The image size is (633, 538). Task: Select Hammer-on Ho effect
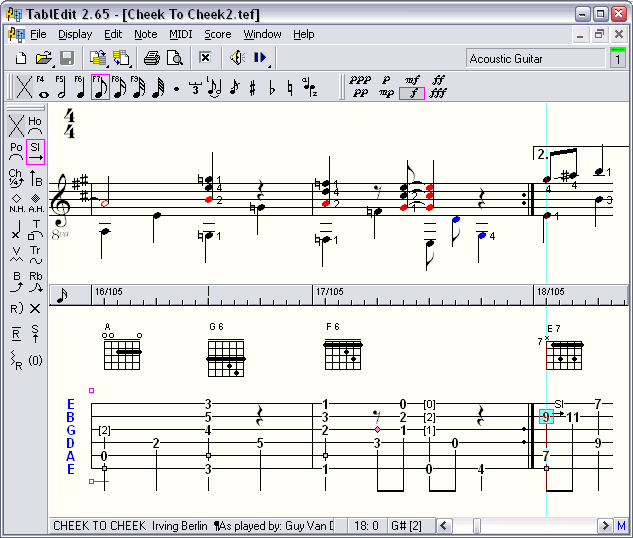pyautogui.click(x=35, y=126)
